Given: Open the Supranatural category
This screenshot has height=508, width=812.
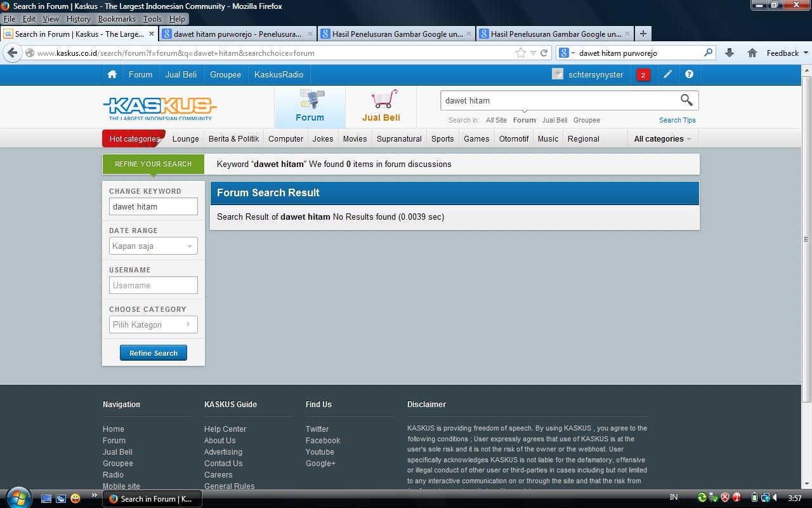Looking at the screenshot, I should point(399,138).
